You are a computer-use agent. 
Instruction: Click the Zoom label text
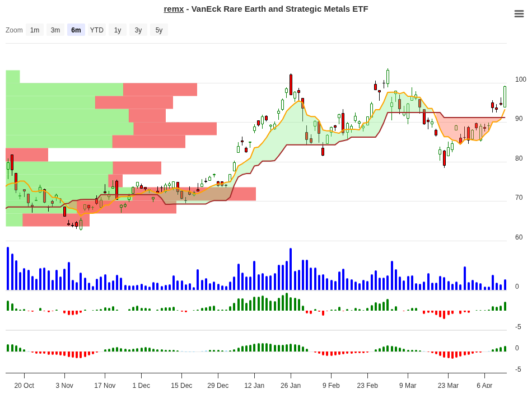14,30
